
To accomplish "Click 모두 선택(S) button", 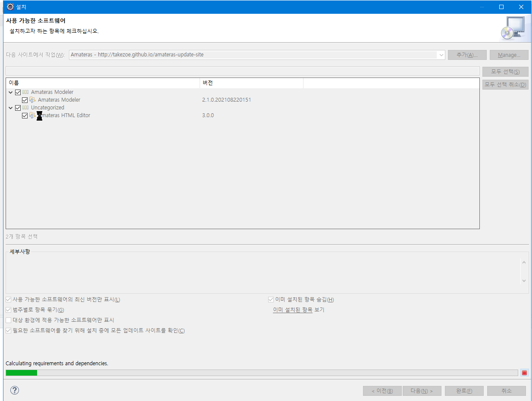I will click(x=505, y=72).
